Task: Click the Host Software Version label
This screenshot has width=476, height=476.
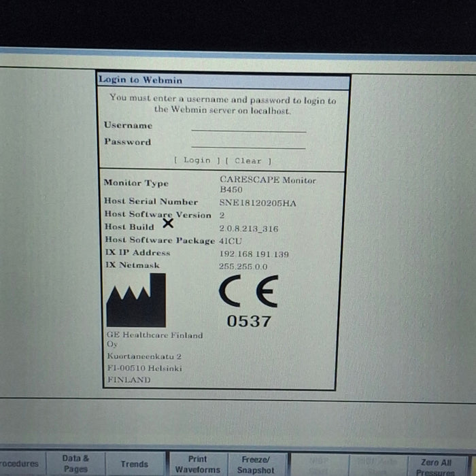Action: coord(158,214)
